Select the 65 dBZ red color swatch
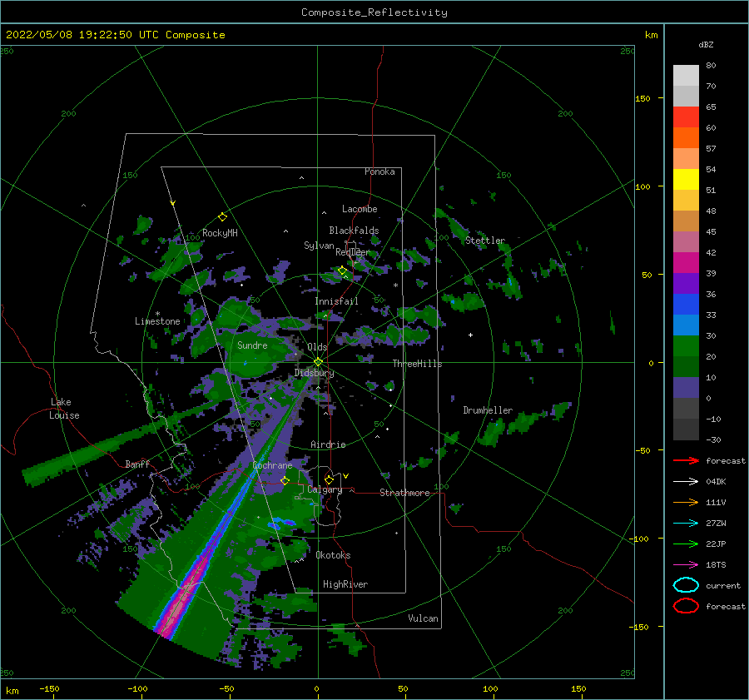This screenshot has width=749, height=700. [686, 117]
